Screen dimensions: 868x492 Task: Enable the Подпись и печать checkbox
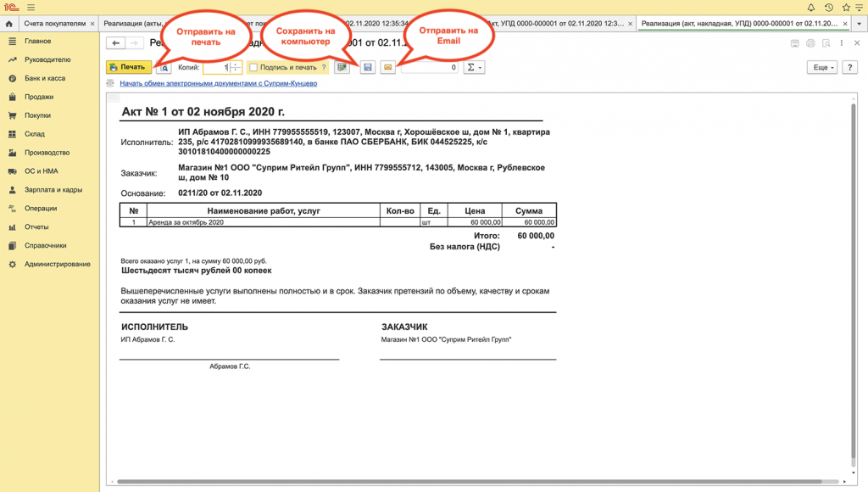[x=253, y=67]
